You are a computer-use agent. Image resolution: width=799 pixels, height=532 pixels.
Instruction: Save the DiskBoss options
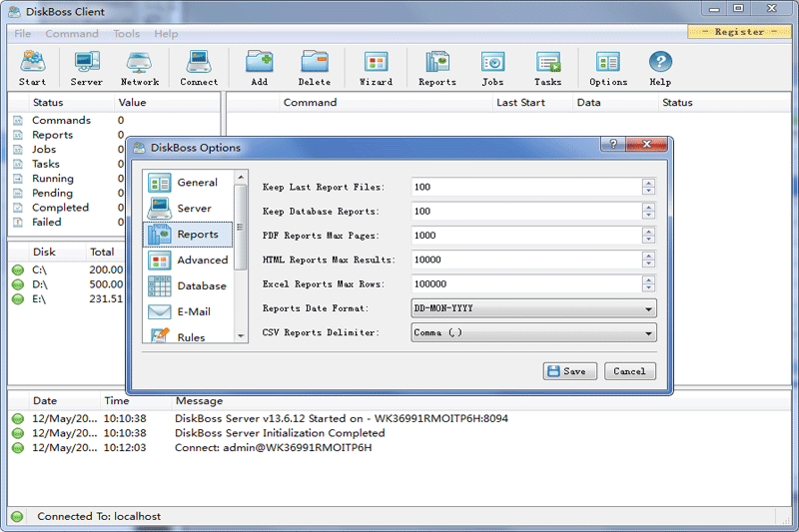pyautogui.click(x=570, y=371)
